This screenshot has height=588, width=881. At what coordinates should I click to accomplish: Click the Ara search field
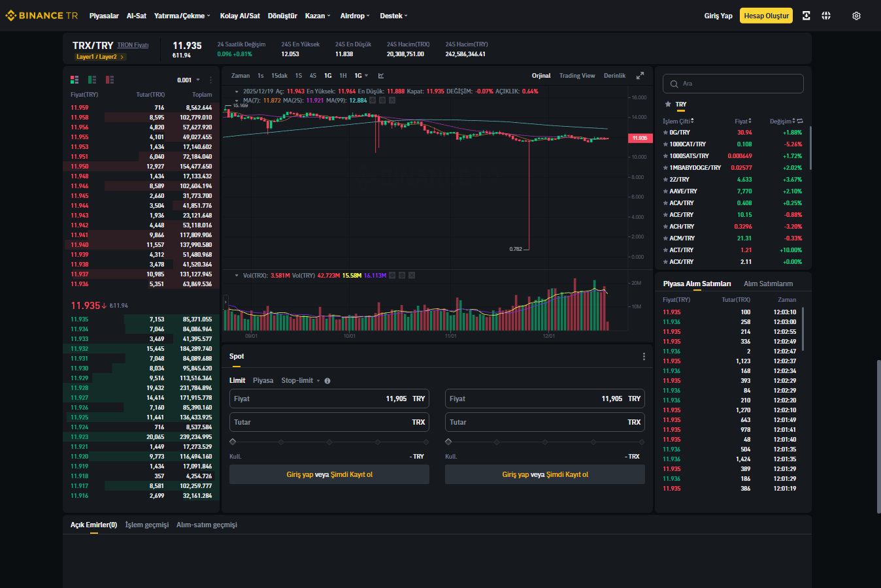[733, 84]
